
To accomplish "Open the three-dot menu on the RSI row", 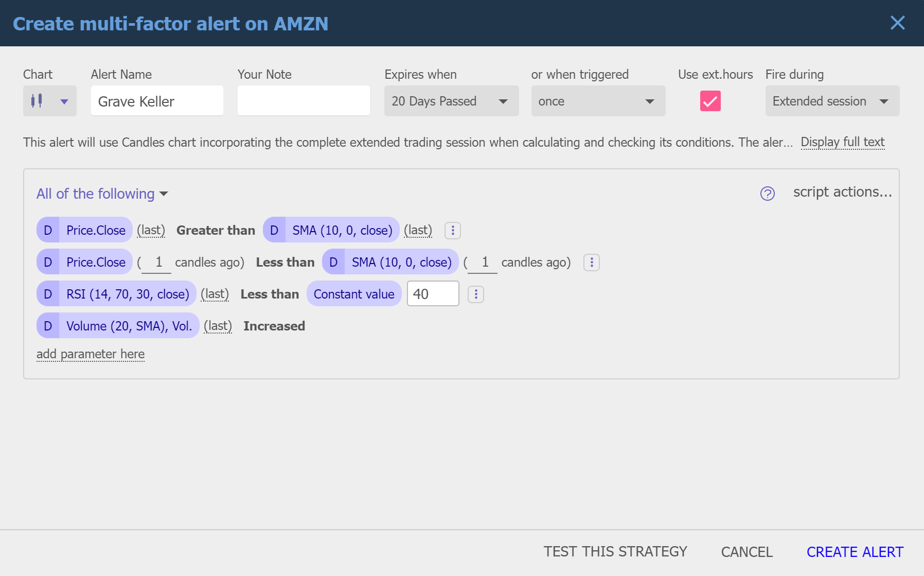I will pyautogui.click(x=476, y=294).
